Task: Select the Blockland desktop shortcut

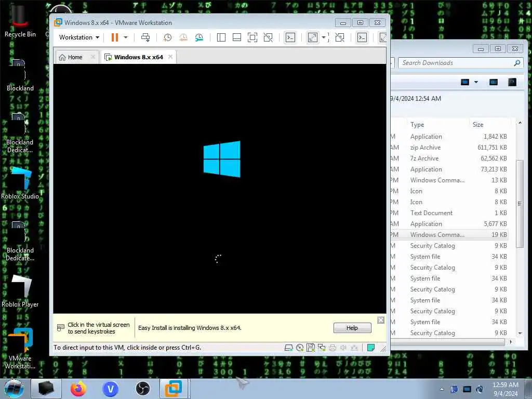Action: coord(20,75)
